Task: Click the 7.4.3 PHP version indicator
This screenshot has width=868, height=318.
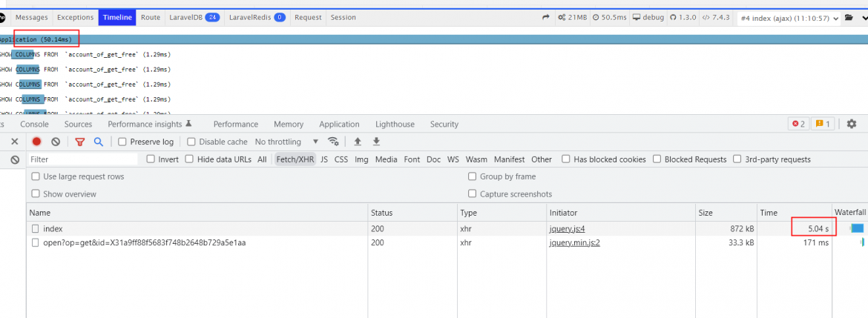Action: [x=716, y=17]
